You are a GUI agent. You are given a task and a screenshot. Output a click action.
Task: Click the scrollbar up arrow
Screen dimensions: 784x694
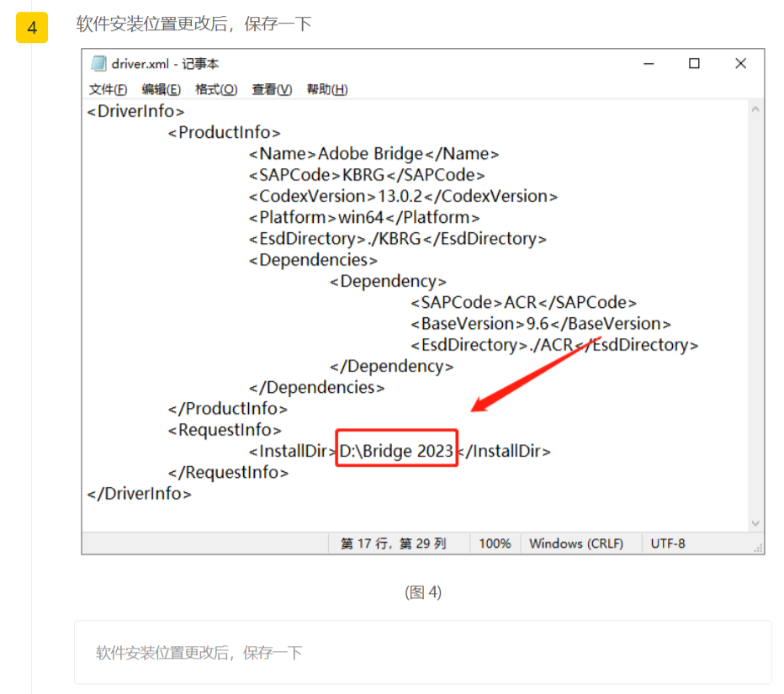click(755, 109)
